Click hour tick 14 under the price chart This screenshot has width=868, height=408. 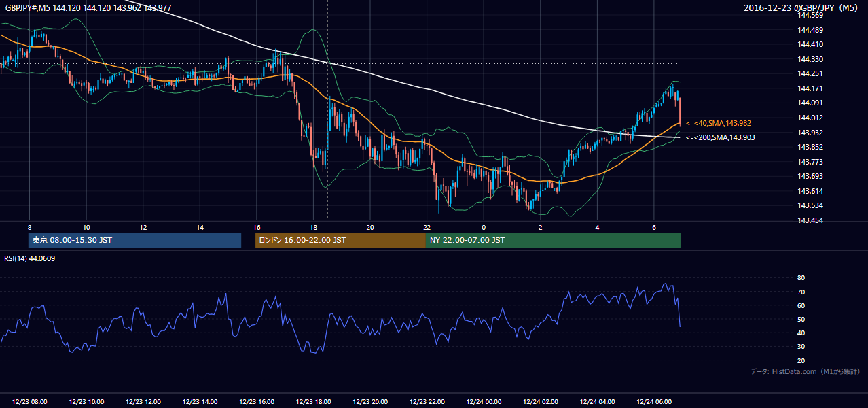coord(200,227)
